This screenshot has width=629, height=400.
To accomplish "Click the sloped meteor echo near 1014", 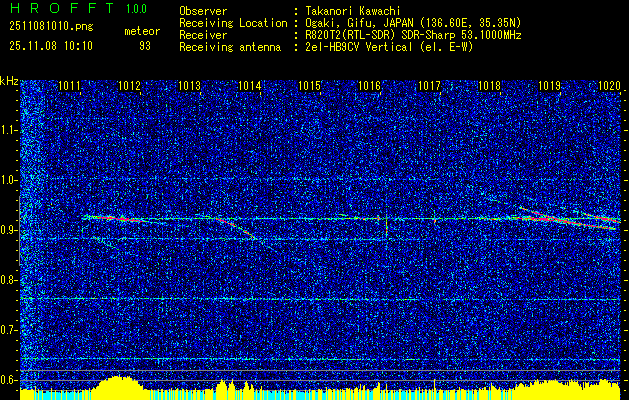I will [x=236, y=228].
